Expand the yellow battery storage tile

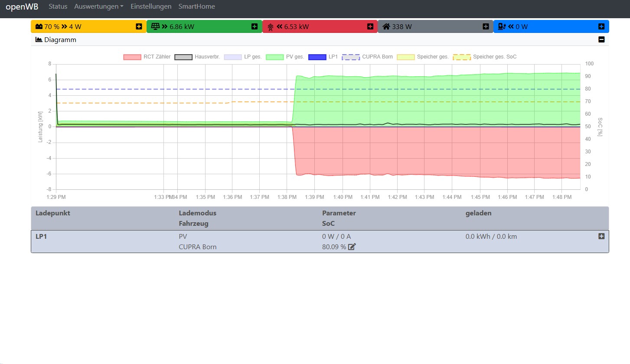coord(139,26)
